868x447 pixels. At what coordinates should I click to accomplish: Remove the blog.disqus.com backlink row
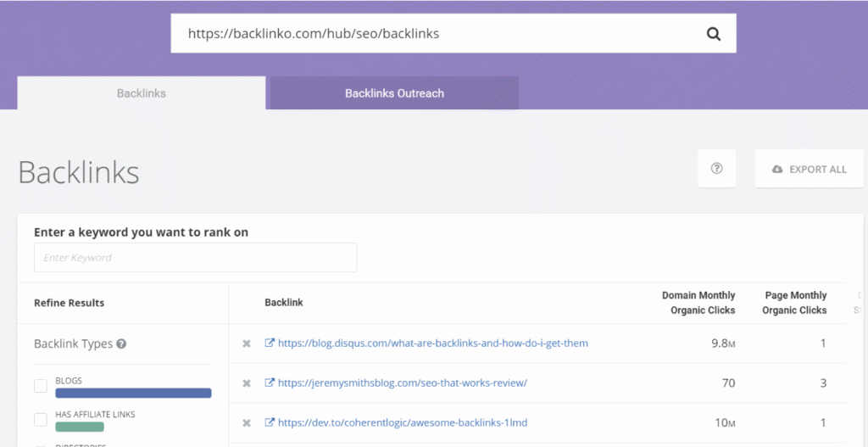247,344
